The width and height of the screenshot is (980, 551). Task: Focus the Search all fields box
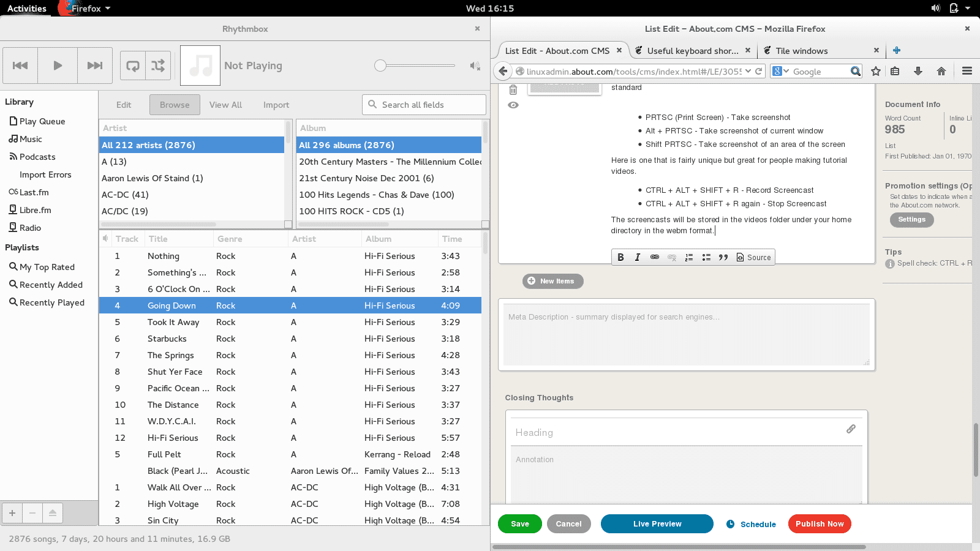(424, 105)
